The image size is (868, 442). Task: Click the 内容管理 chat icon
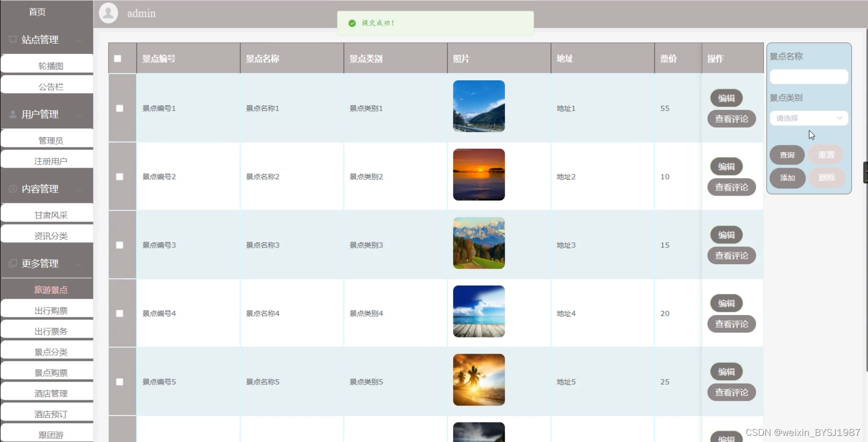[13, 189]
